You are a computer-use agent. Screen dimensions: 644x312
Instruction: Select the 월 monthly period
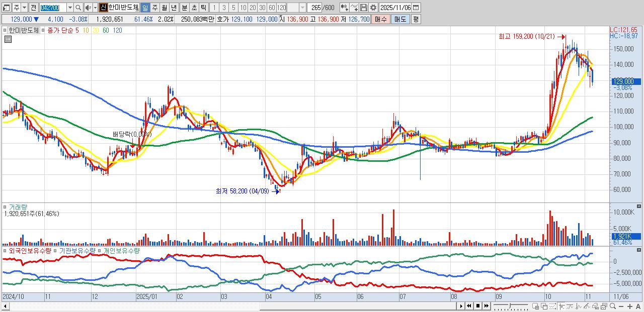(x=164, y=8)
